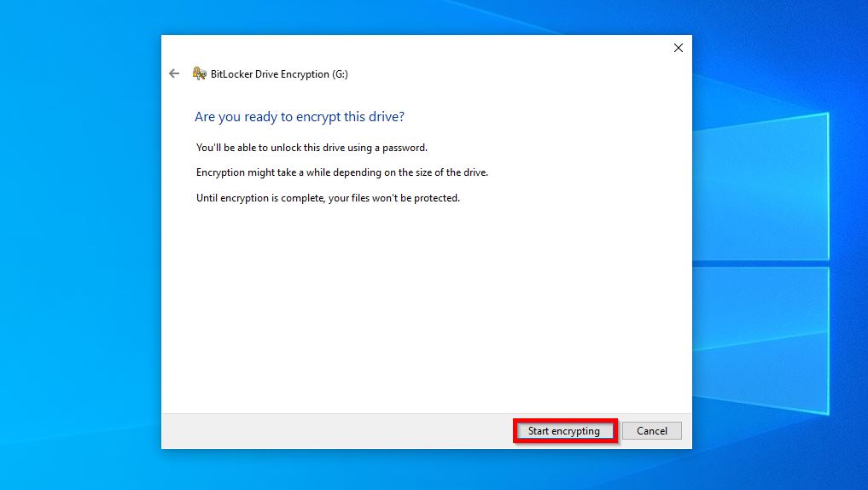Click the Start encrypting button
The image size is (868, 490).
(565, 431)
